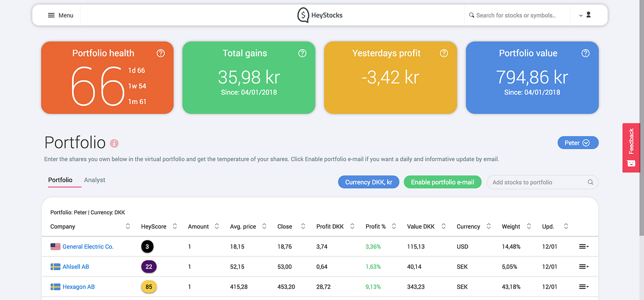
Task: Click HeyScore badge 22 for Ahlsell AB
Action: point(149,266)
